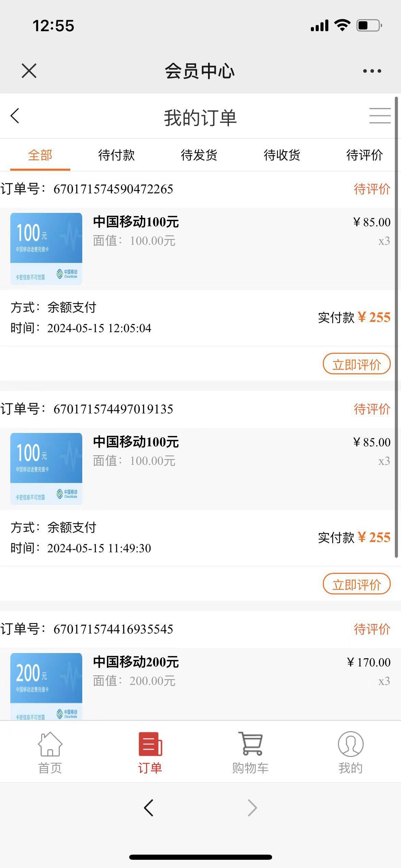Tap browser back arrow at bottom
Image resolution: width=401 pixels, height=868 pixels.
pos(149,808)
